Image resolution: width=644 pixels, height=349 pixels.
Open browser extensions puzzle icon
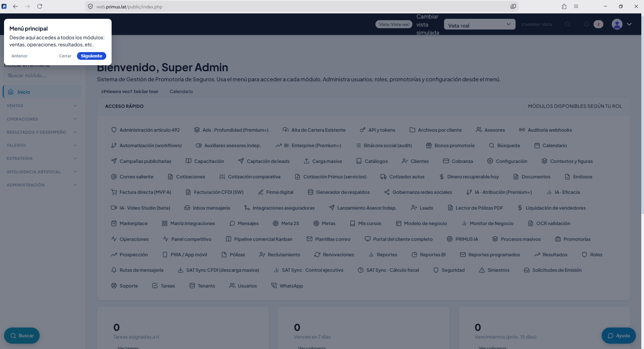564,6
